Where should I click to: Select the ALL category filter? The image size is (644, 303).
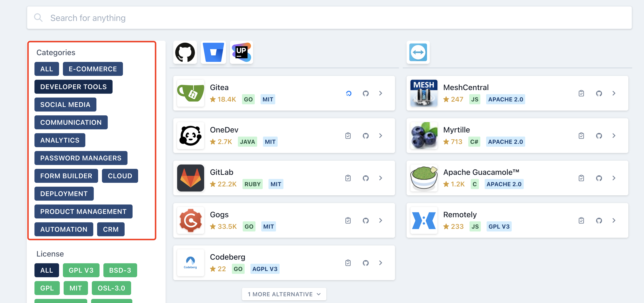click(47, 69)
